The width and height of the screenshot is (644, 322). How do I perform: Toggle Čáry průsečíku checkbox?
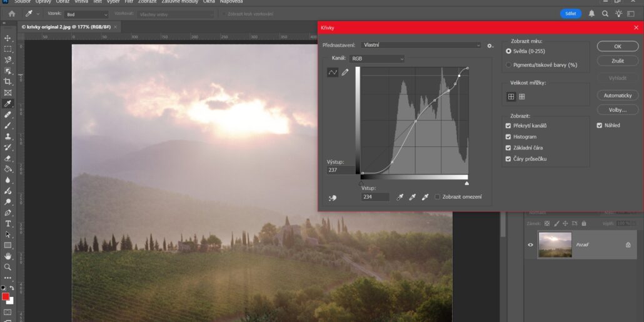pyautogui.click(x=508, y=159)
